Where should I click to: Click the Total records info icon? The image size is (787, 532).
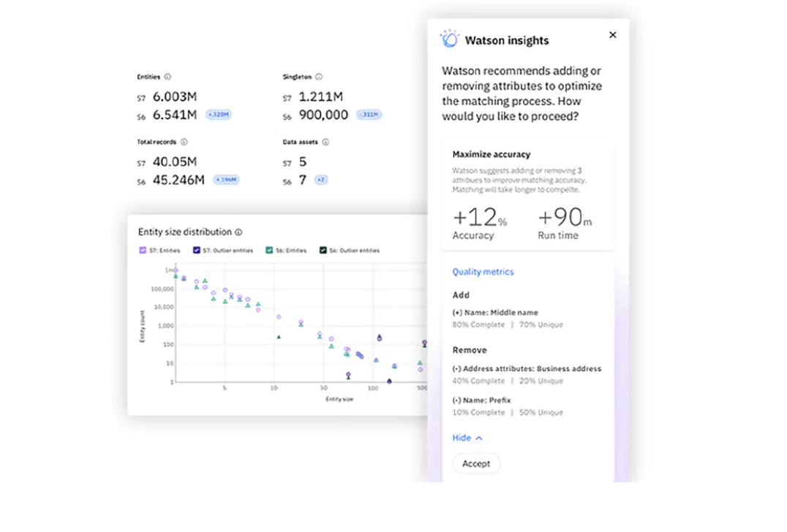[x=182, y=142]
